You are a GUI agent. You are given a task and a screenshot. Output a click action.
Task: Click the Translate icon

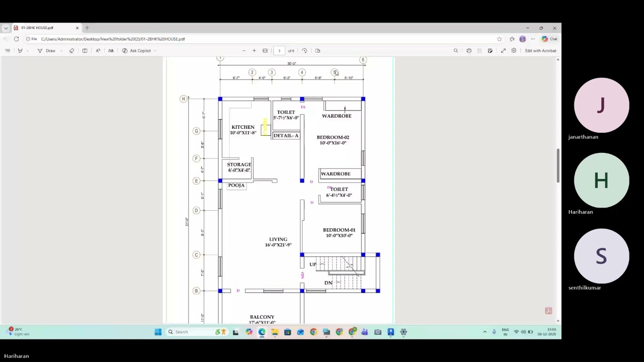(111, 51)
